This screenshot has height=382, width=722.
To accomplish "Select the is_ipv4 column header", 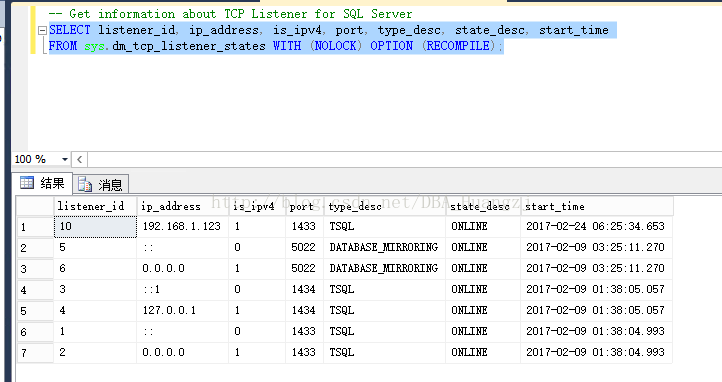I will pyautogui.click(x=257, y=206).
